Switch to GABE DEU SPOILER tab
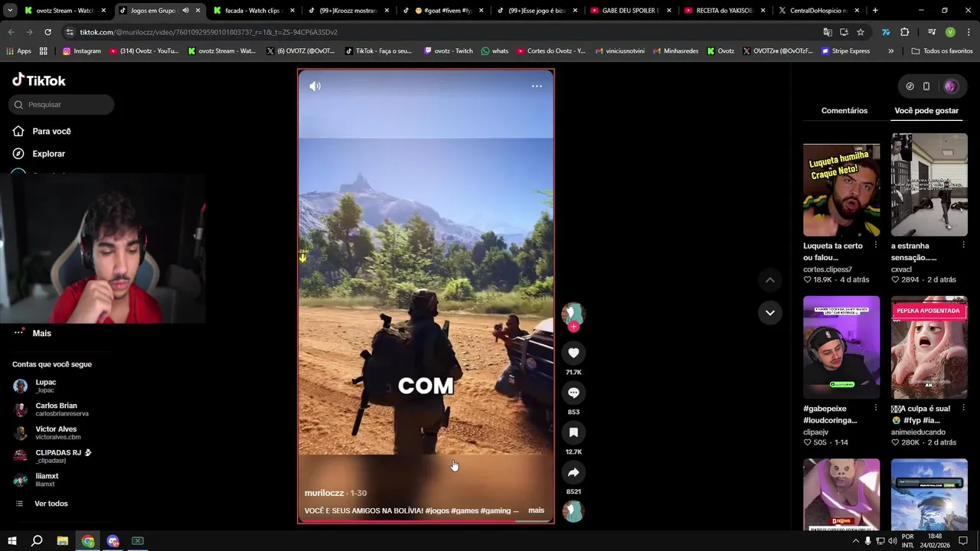This screenshot has width=980, height=551. [x=630, y=11]
